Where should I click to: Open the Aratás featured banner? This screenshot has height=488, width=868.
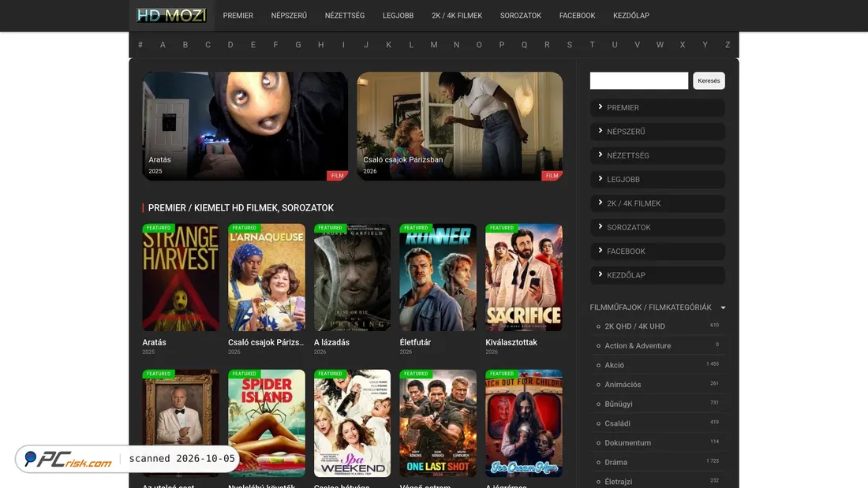pos(245,126)
